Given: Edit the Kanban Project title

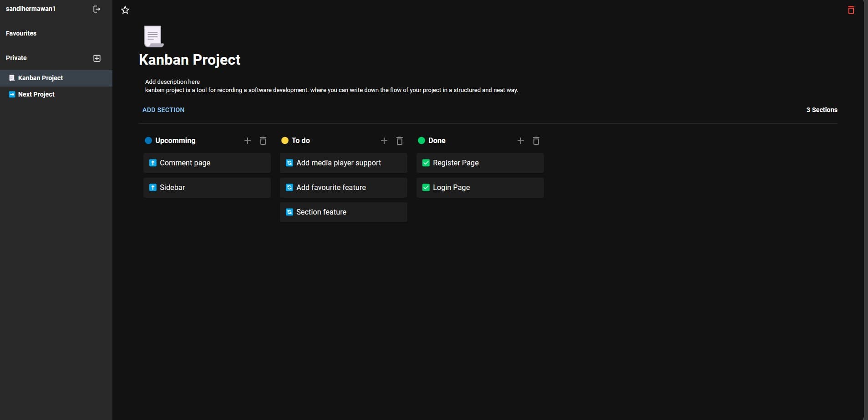Looking at the screenshot, I should pos(190,60).
